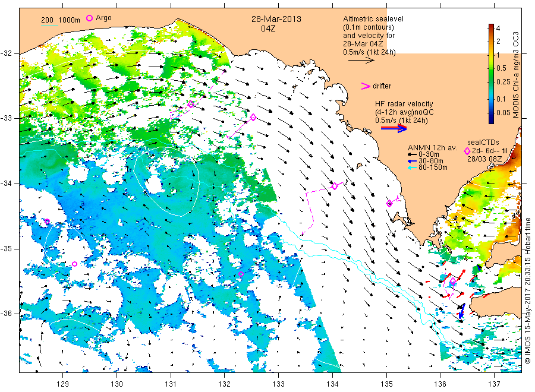Click the magenta drifter chevron legend icon
The height and width of the screenshot is (392, 535).
pos(366,86)
